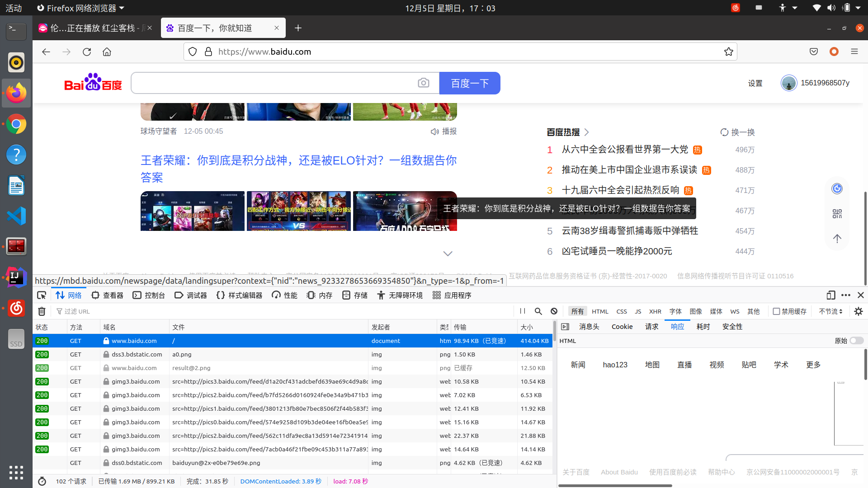Open the Baidu user avatar
Viewport: 868px width, 488px height.
789,83
